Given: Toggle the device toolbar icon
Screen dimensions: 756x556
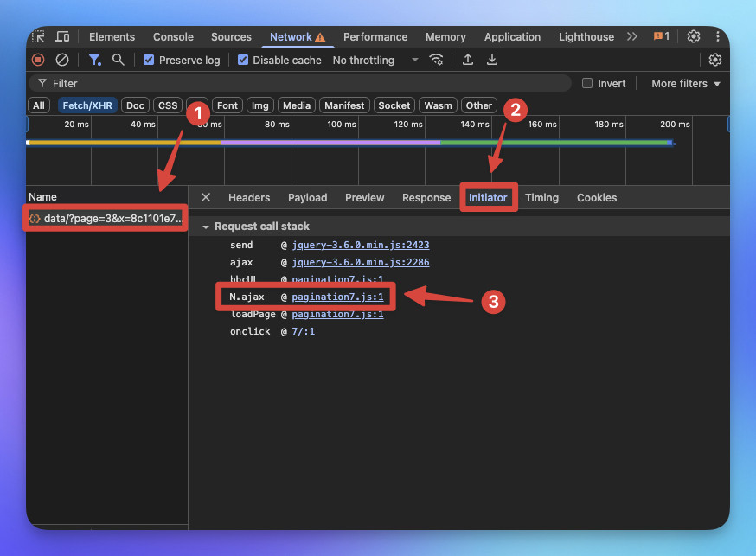Looking at the screenshot, I should click(x=62, y=36).
